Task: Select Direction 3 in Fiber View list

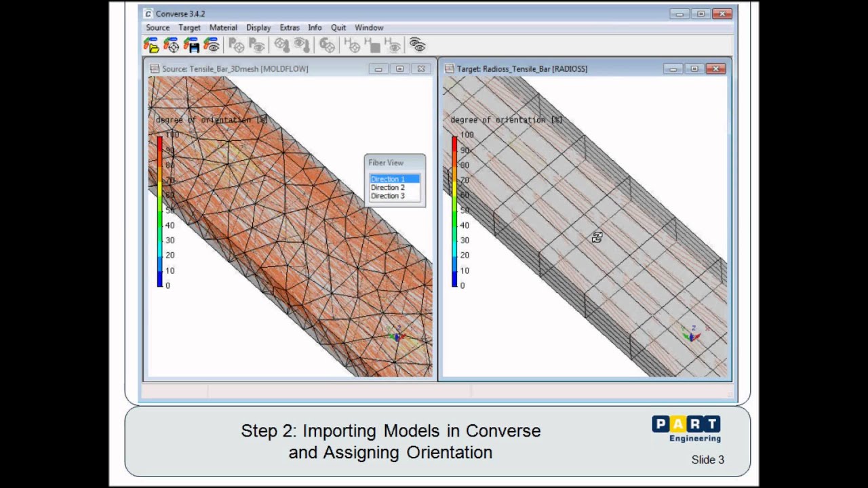Action: click(x=395, y=196)
